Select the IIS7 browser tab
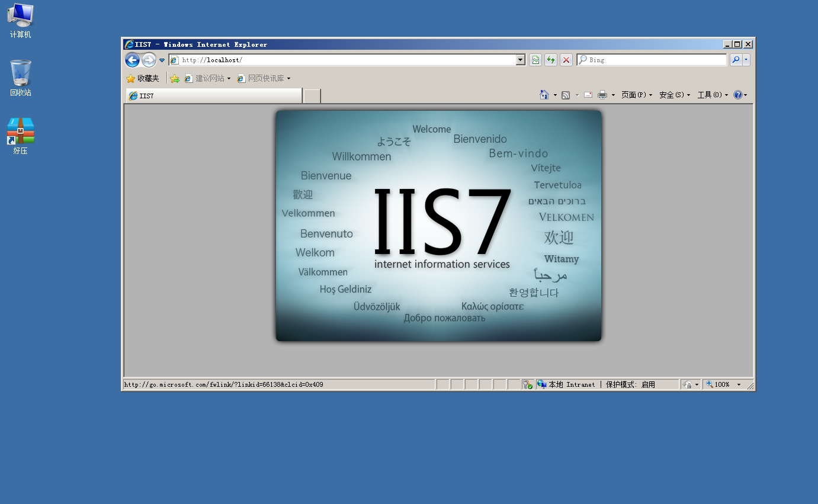 [214, 95]
